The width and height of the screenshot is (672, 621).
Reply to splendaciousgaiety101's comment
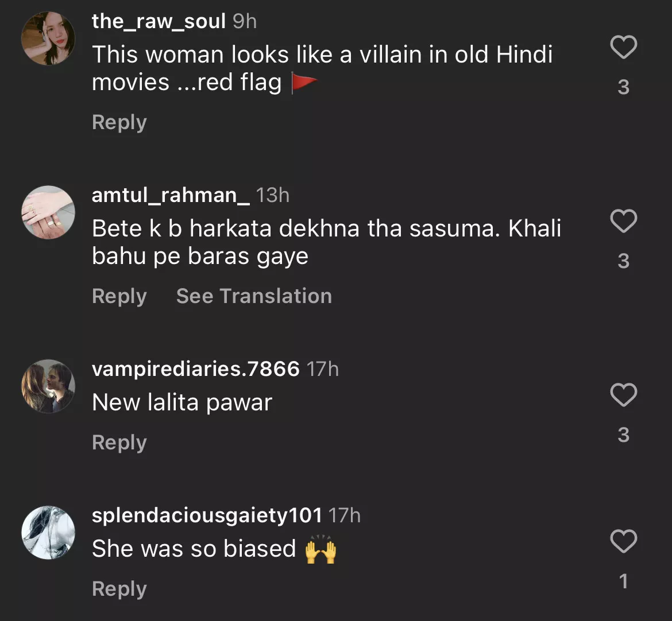click(119, 589)
